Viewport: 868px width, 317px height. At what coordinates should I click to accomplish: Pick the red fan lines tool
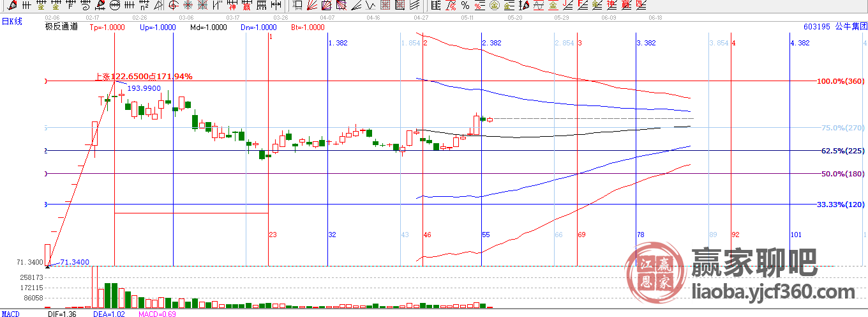click(312, 5)
